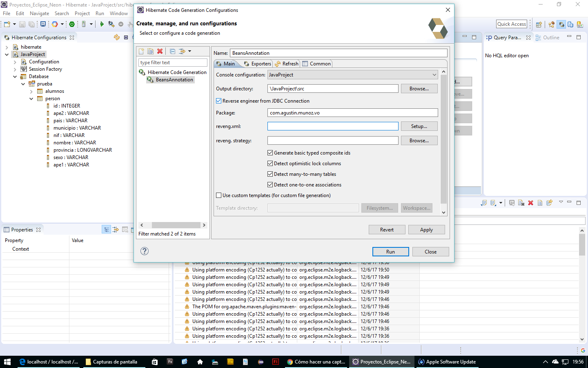This screenshot has width=588, height=368.
Task: Toggle Reverse engineer from JDBC Connection
Action: click(x=219, y=101)
